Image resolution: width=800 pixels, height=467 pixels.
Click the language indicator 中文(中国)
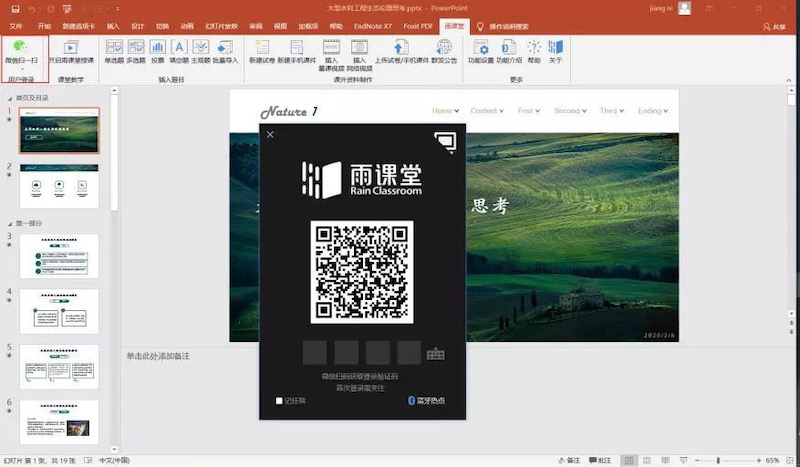click(114, 460)
